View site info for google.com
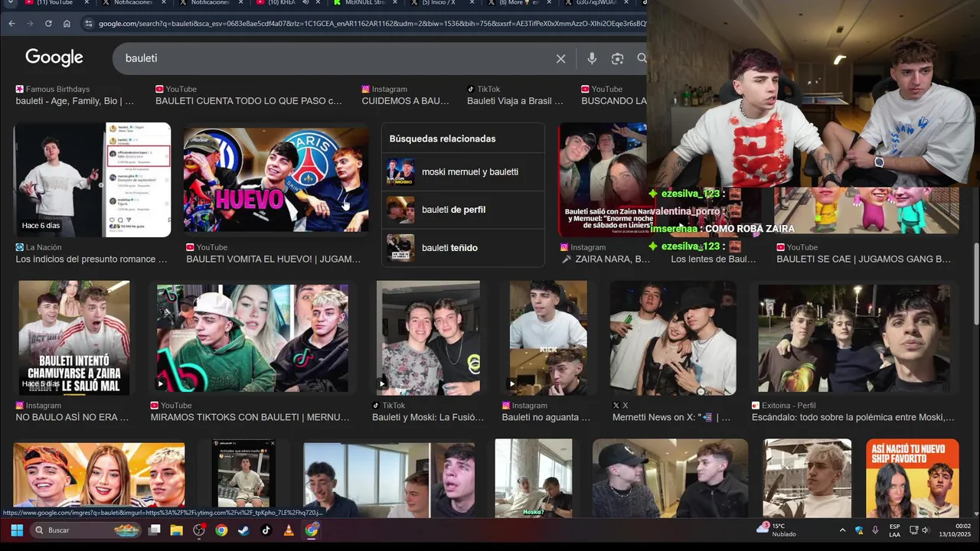Viewport: 980px width, 551px height. click(x=89, y=24)
